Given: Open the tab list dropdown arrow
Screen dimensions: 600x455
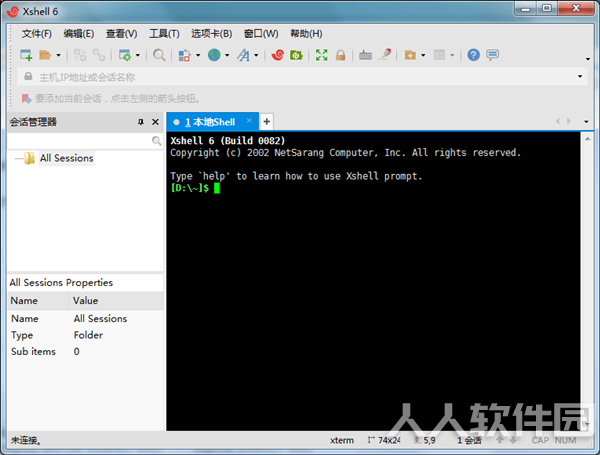Looking at the screenshot, I should [586, 122].
